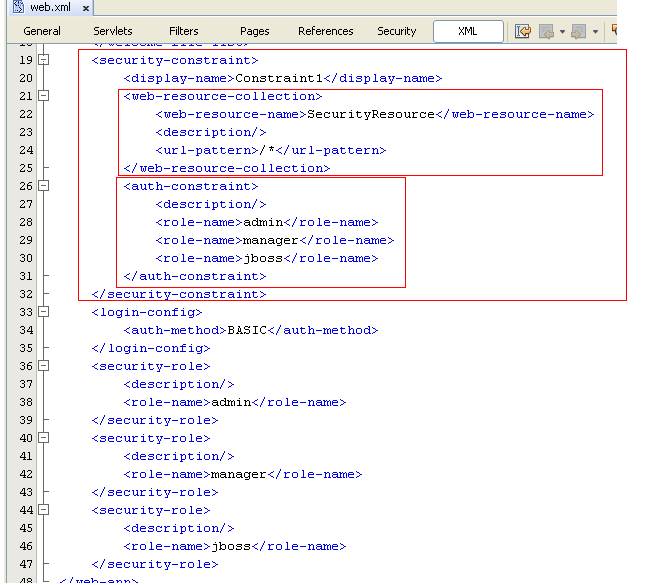Click the Last Edit location toolbar icon
Image resolution: width=653 pixels, height=585 pixels.
523,31
